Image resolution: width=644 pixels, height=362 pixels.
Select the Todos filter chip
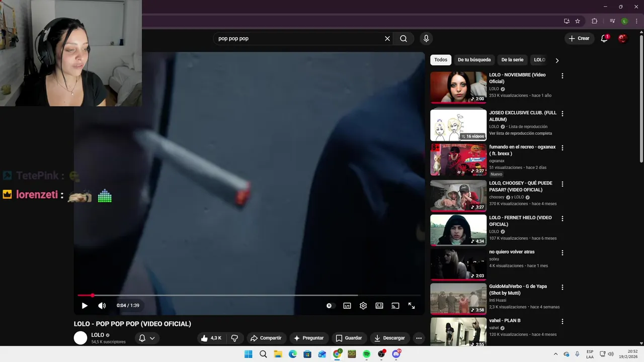coord(441,60)
